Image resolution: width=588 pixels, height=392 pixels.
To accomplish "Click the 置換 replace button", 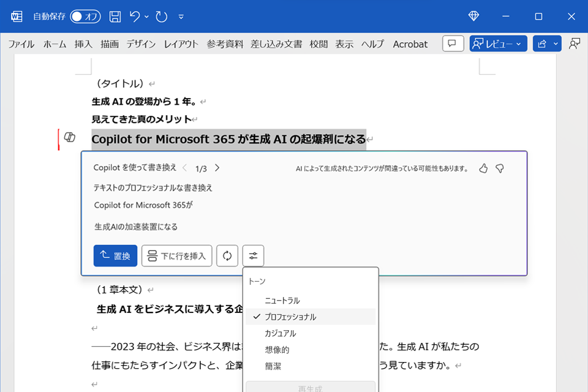I will 116,256.
